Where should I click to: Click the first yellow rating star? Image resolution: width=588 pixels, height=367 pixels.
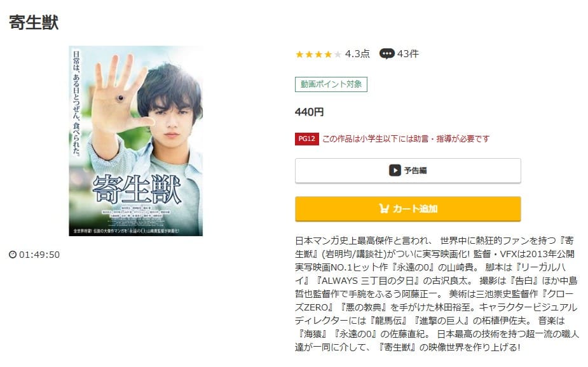[x=299, y=55]
